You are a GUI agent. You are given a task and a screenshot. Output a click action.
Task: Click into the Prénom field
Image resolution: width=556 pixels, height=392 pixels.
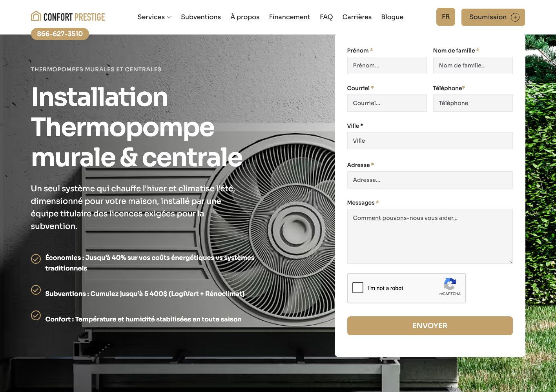[x=387, y=65]
